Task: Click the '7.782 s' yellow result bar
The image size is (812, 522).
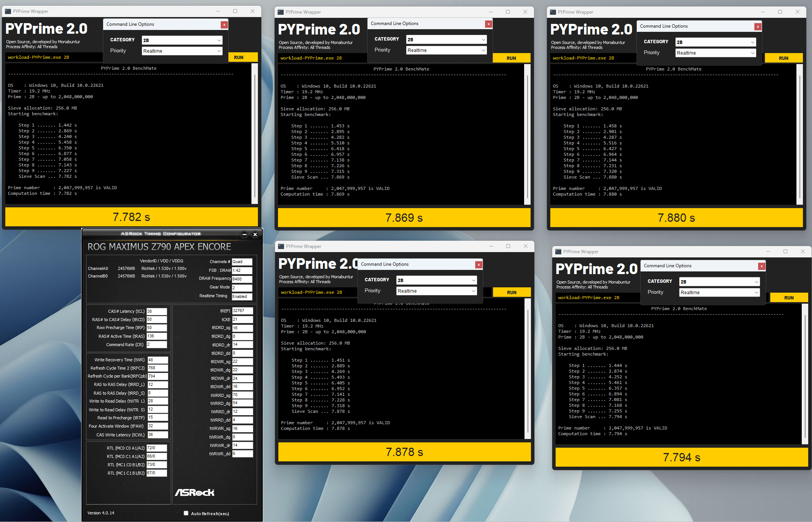Action: point(132,217)
